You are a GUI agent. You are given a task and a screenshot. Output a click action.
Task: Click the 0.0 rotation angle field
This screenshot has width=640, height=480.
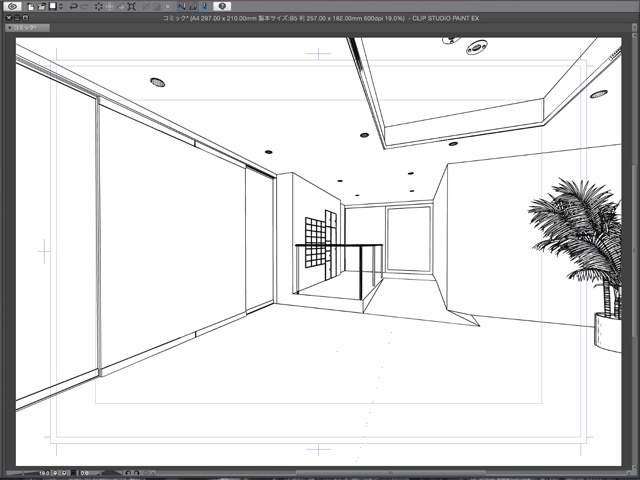click(x=84, y=473)
